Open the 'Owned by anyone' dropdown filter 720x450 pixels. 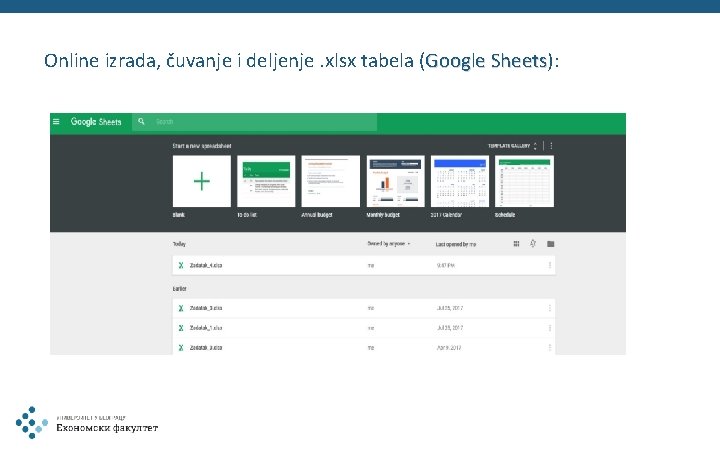(x=388, y=244)
